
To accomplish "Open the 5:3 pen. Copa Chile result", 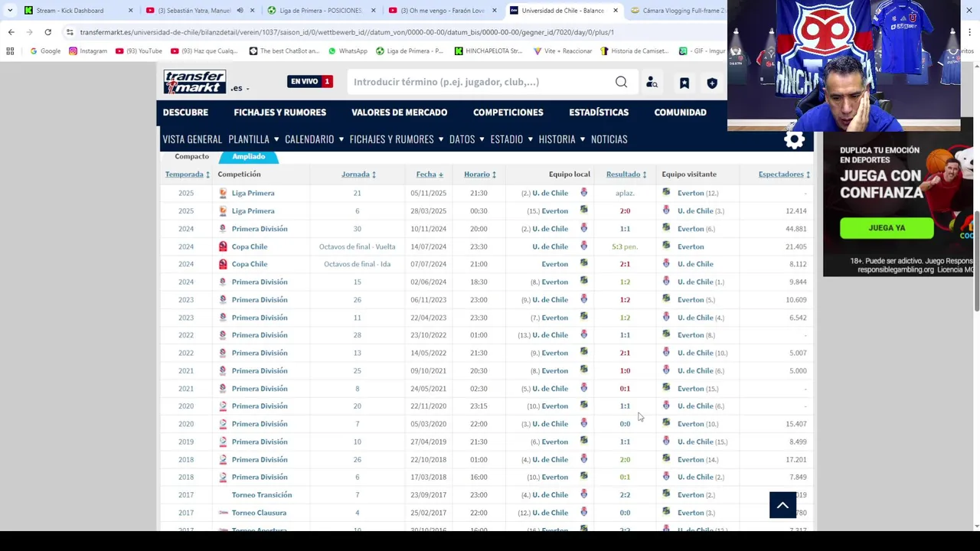I will (x=625, y=246).
